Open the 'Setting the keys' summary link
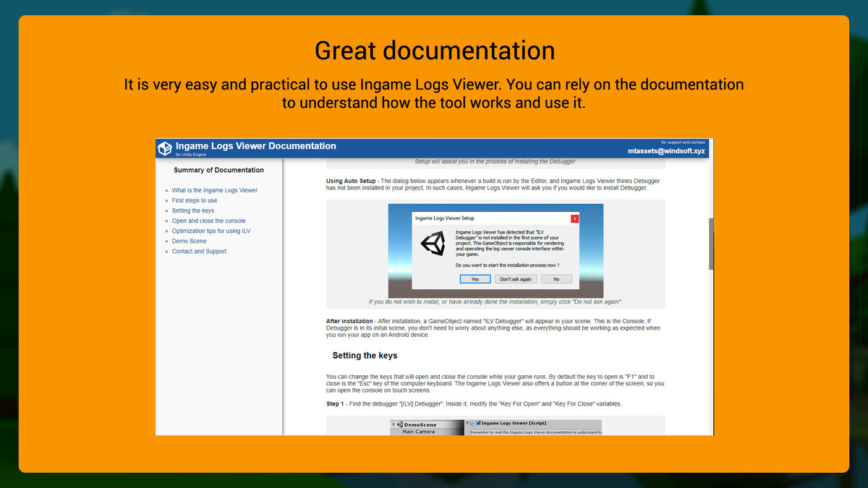The height and width of the screenshot is (488, 868). point(193,210)
